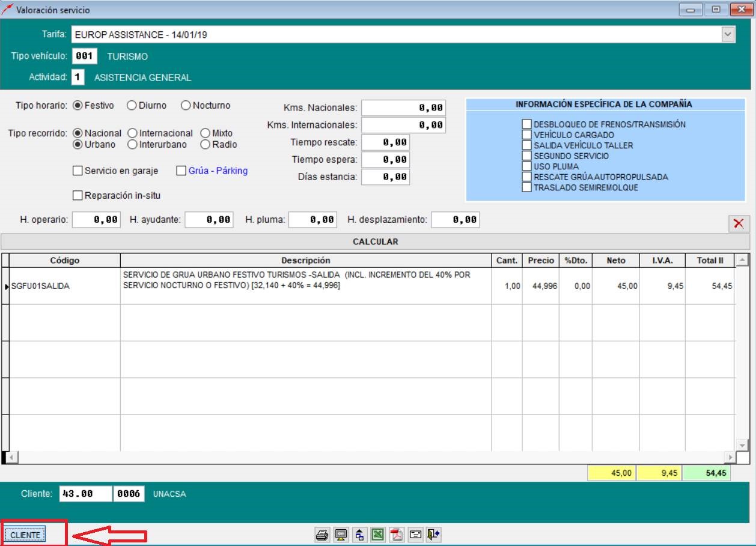Click the Kms. Nacionales field
The image size is (756, 546).
coord(403,108)
